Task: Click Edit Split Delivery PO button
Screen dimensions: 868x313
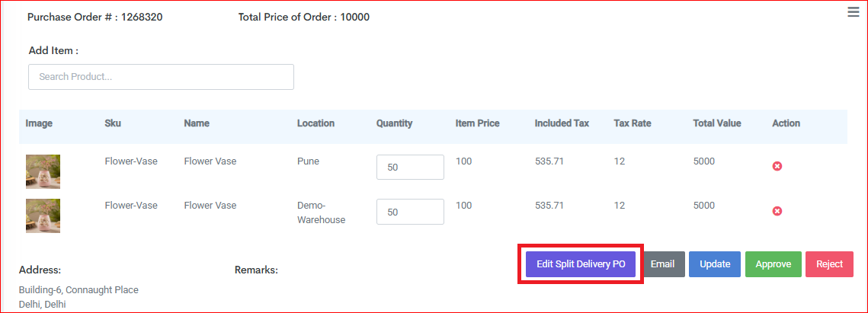Action: pos(581,264)
